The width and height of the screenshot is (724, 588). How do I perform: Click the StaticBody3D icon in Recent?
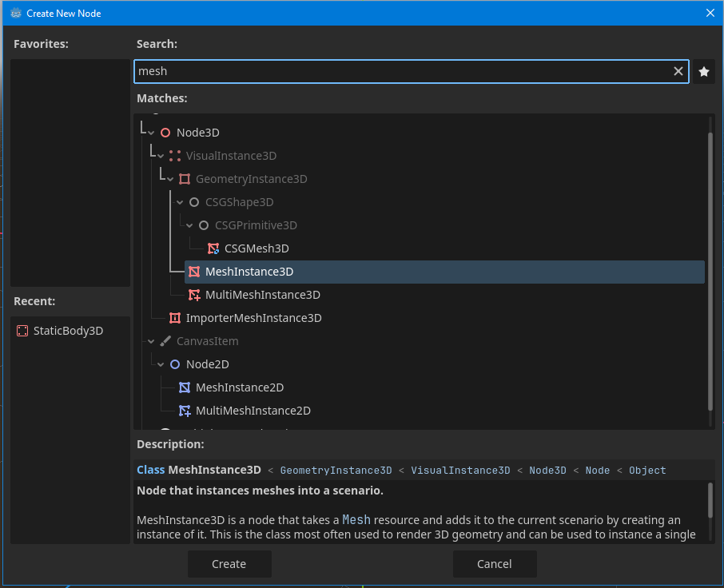pos(22,331)
